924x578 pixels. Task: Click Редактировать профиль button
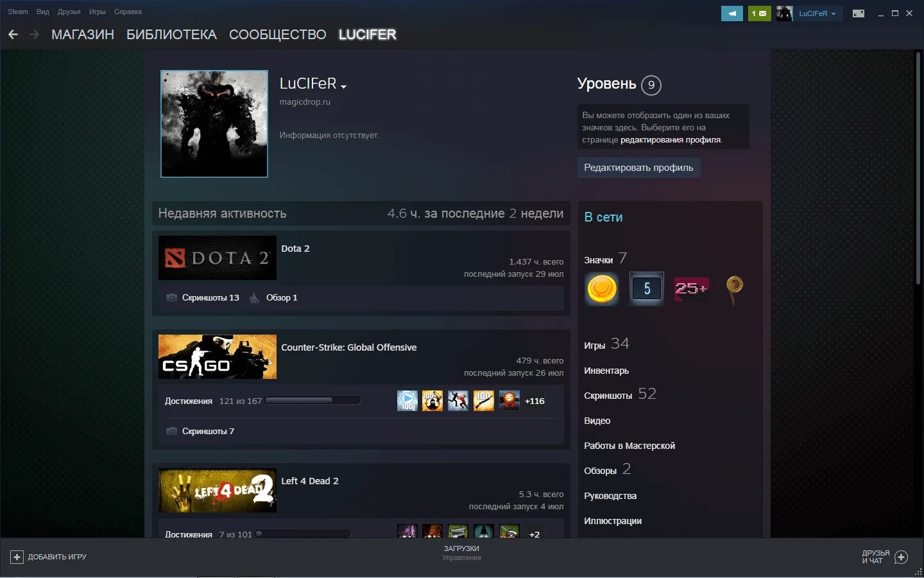638,168
